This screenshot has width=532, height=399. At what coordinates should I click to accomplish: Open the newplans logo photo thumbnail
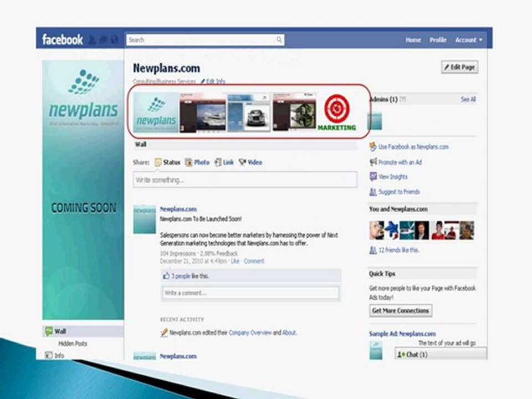point(156,112)
